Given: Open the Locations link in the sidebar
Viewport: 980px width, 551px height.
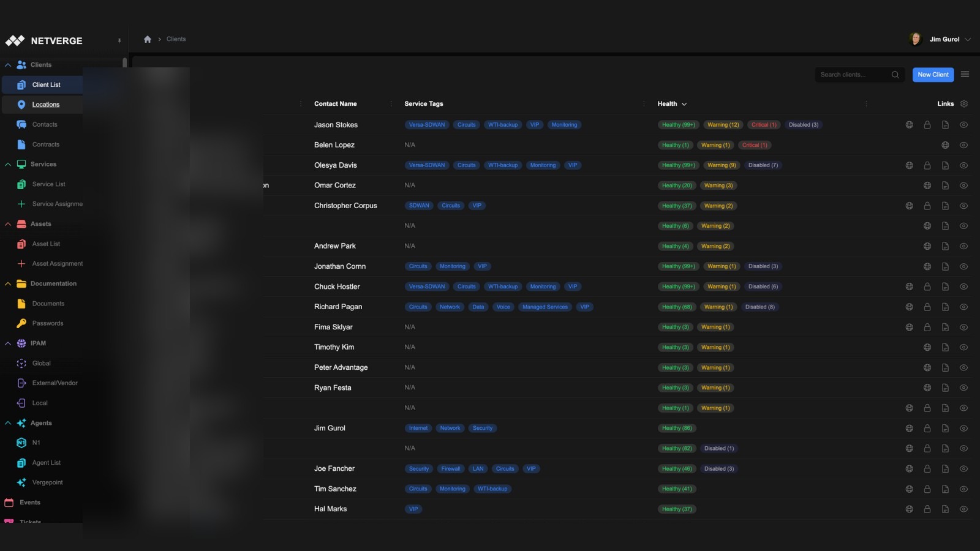Looking at the screenshot, I should (x=45, y=104).
